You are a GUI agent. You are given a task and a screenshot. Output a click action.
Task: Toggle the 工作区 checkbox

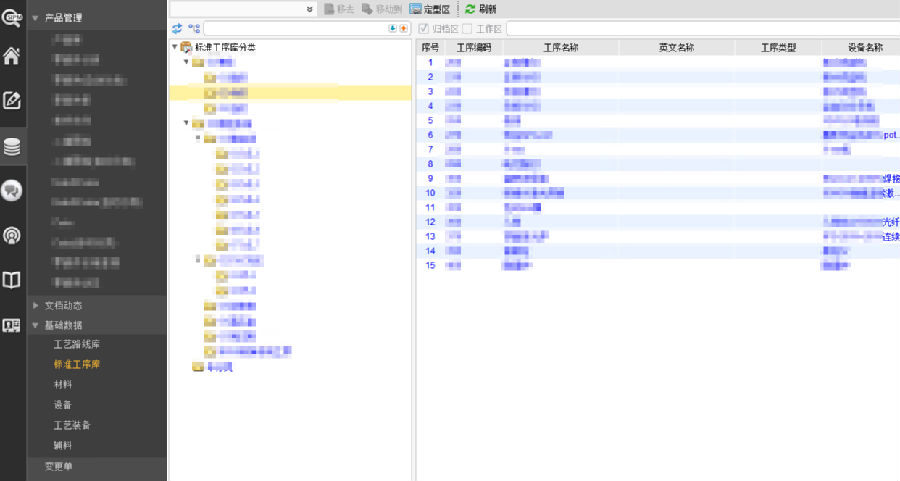(467, 28)
